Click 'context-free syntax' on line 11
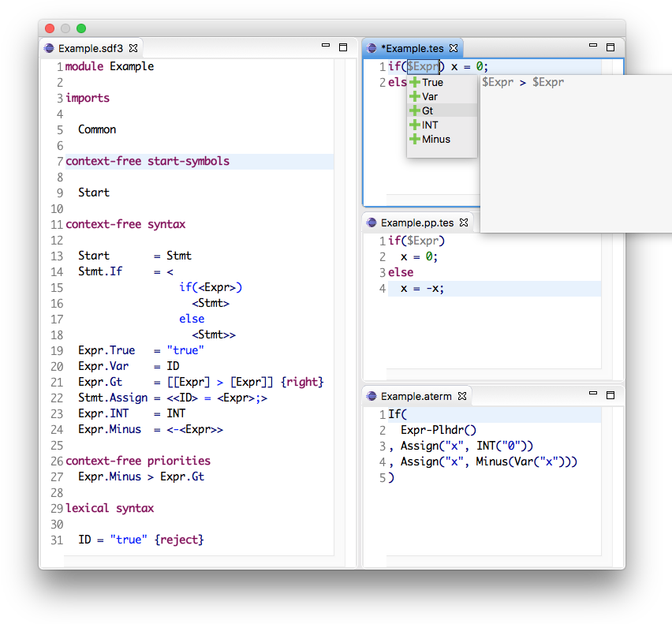This screenshot has width=672, height=624. (x=125, y=224)
